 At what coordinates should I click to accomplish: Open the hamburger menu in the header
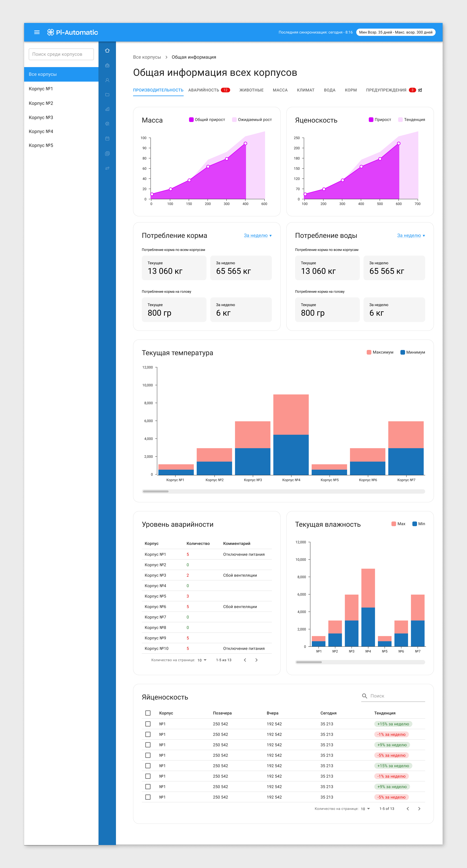click(x=37, y=32)
